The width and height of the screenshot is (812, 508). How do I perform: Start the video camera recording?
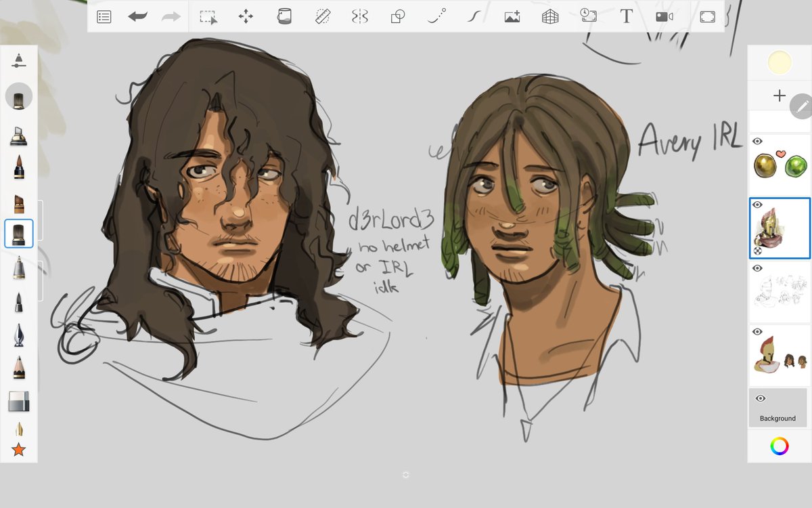point(664,16)
